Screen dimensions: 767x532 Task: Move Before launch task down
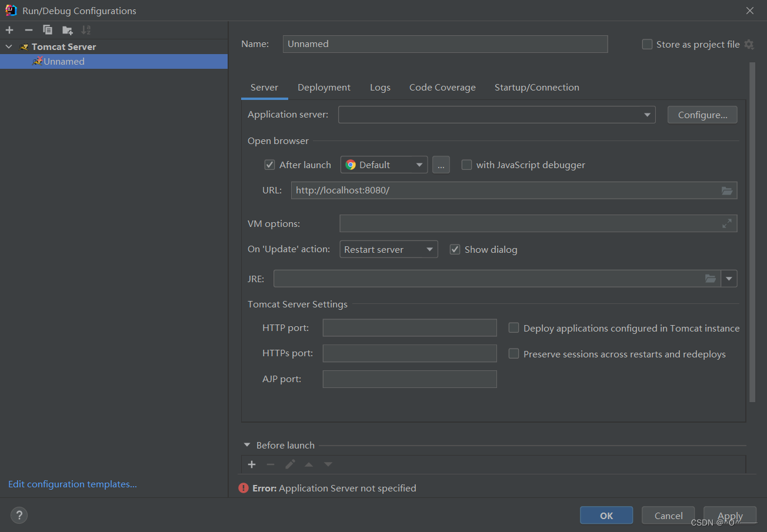click(x=328, y=464)
